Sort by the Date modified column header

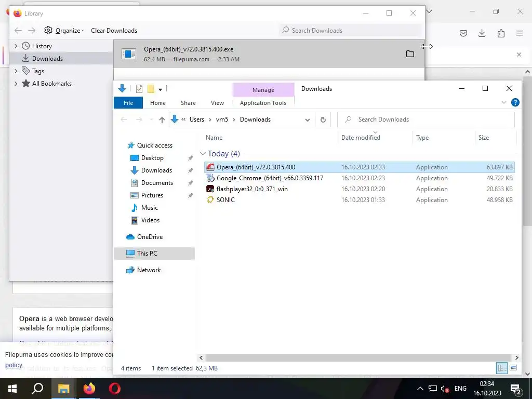point(375,137)
